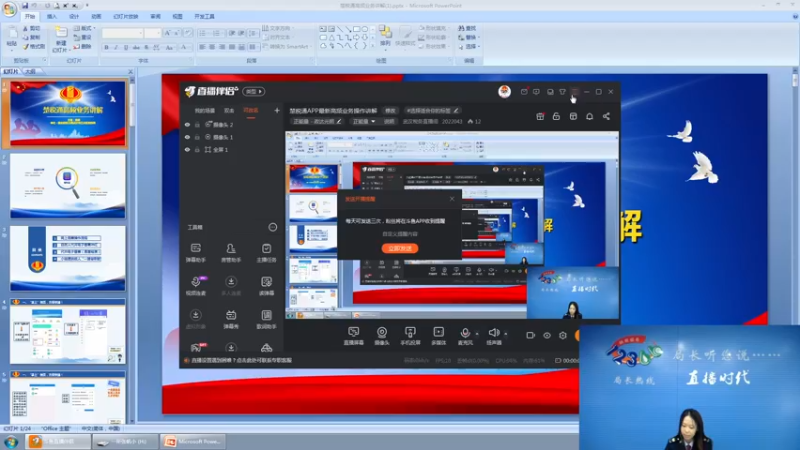
Task: Click the lock icon in stream header
Action: point(556,116)
